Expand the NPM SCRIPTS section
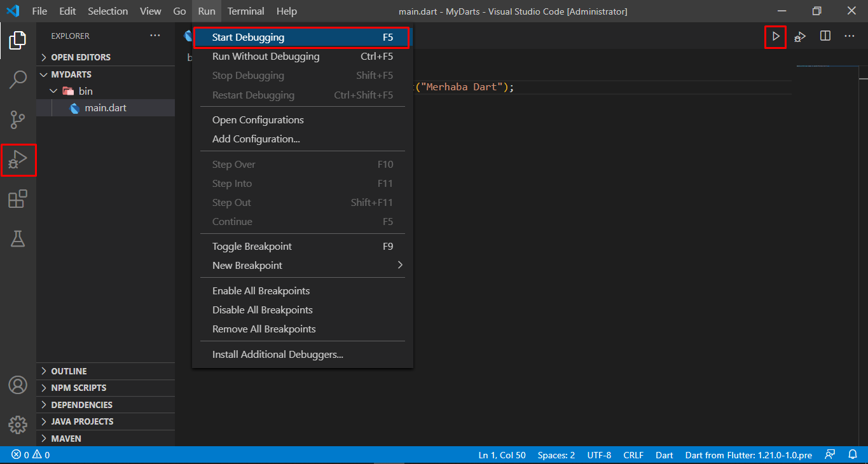The image size is (868, 464). pyautogui.click(x=78, y=388)
